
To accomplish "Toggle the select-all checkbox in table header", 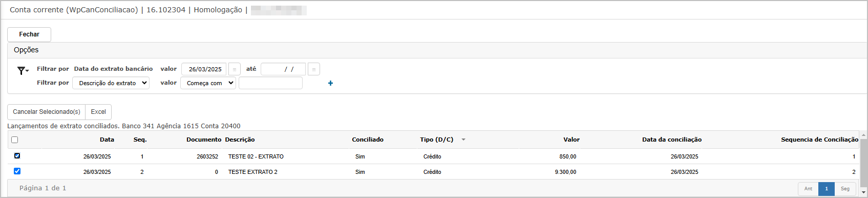I will pos(14,140).
